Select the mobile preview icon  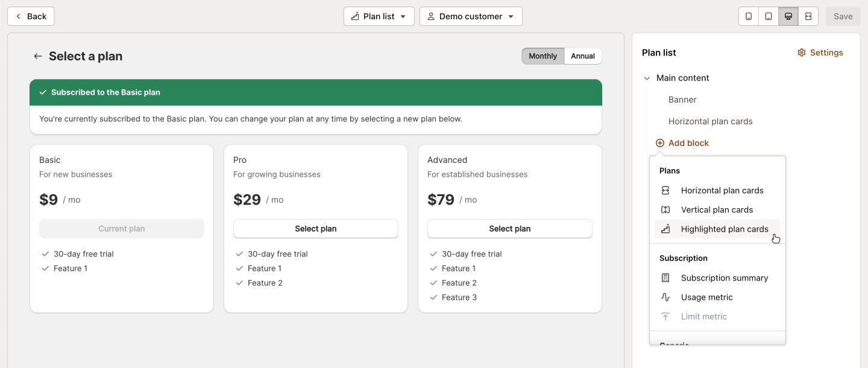pyautogui.click(x=748, y=16)
